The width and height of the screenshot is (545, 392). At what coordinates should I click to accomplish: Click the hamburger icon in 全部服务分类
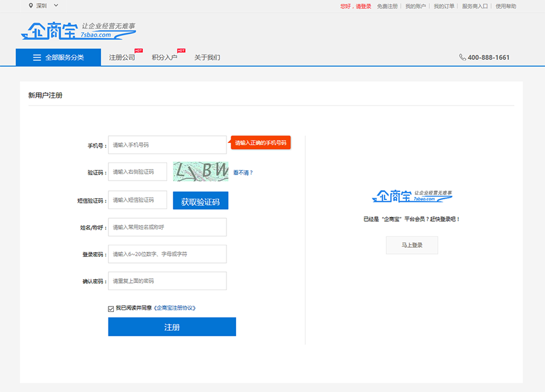click(37, 58)
